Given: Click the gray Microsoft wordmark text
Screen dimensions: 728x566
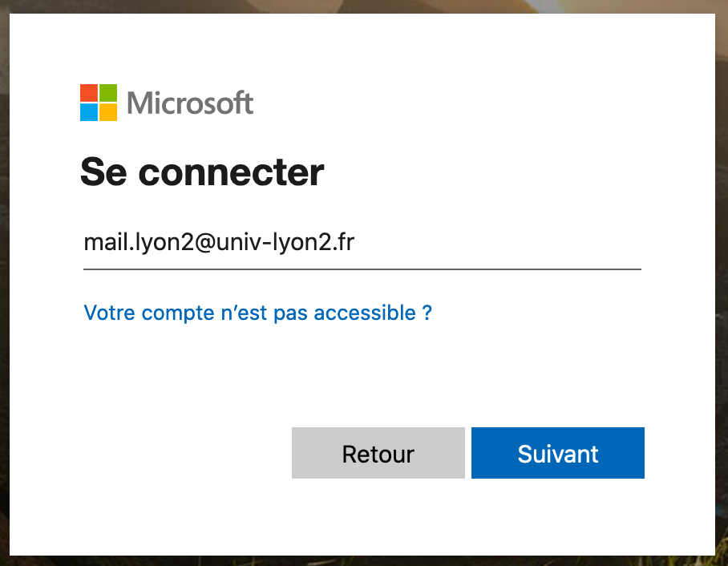Looking at the screenshot, I should [190, 103].
